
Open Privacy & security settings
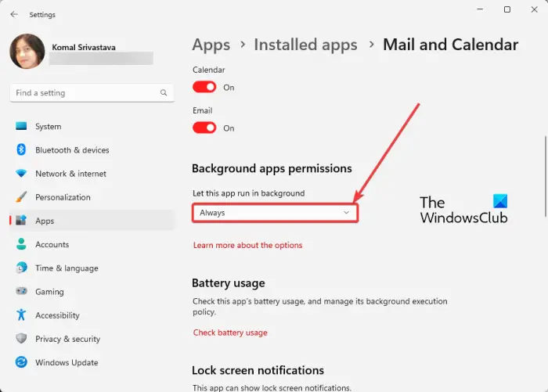[x=92, y=339]
